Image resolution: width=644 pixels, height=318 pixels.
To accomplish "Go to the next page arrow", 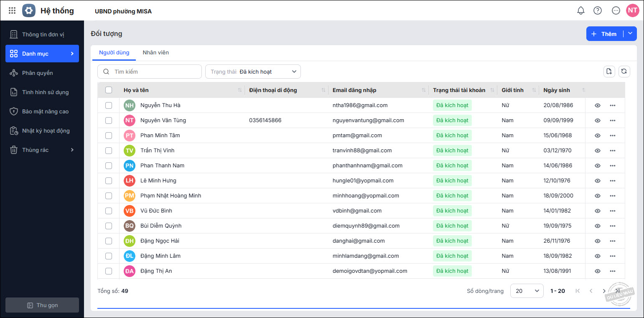I will tap(604, 291).
